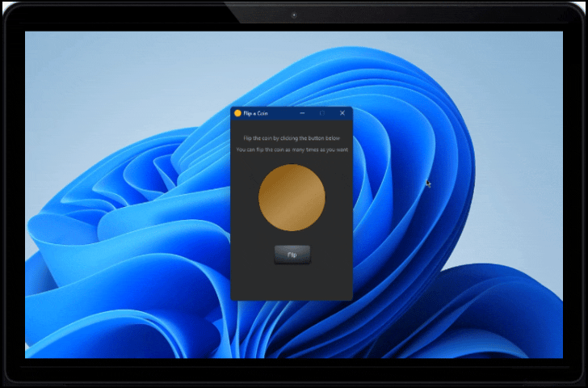Click text 'You can flip the coin as many times as you want'
This screenshot has width=588, height=388.
click(x=292, y=150)
